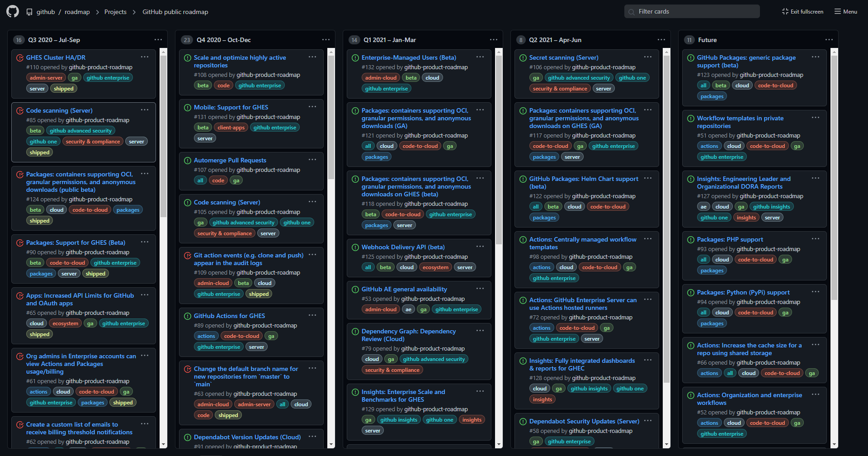The width and height of the screenshot is (868, 456).
Task: Click open-issue icon on Enterprise-Managed Users (Beta)
Action: [x=355, y=58]
